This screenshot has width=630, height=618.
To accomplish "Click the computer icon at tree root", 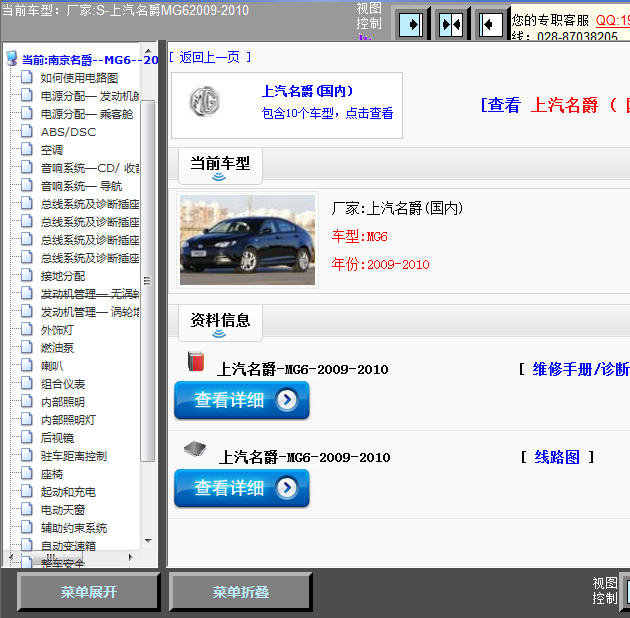I will [x=12, y=58].
